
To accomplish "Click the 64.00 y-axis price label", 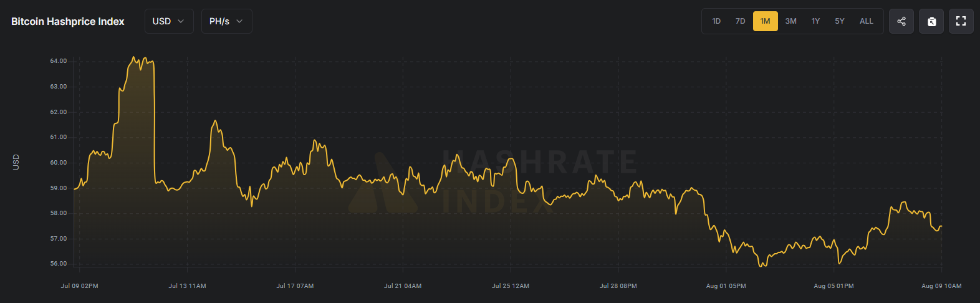I will tap(59, 61).
